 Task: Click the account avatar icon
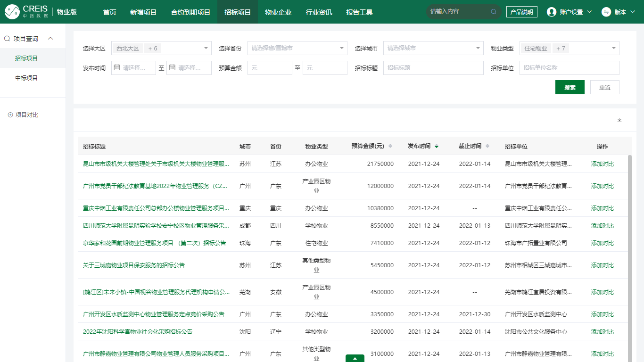(x=551, y=12)
